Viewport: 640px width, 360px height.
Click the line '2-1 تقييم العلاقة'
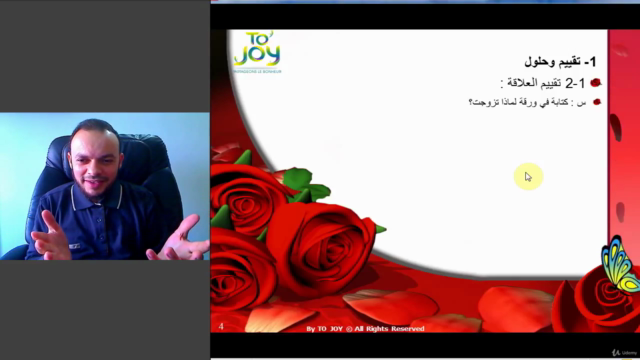pos(542,83)
